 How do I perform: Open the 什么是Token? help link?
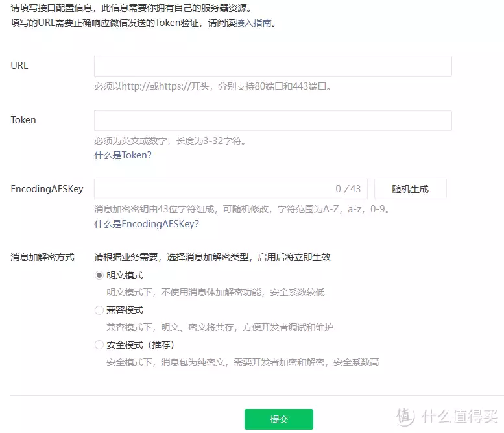(123, 155)
